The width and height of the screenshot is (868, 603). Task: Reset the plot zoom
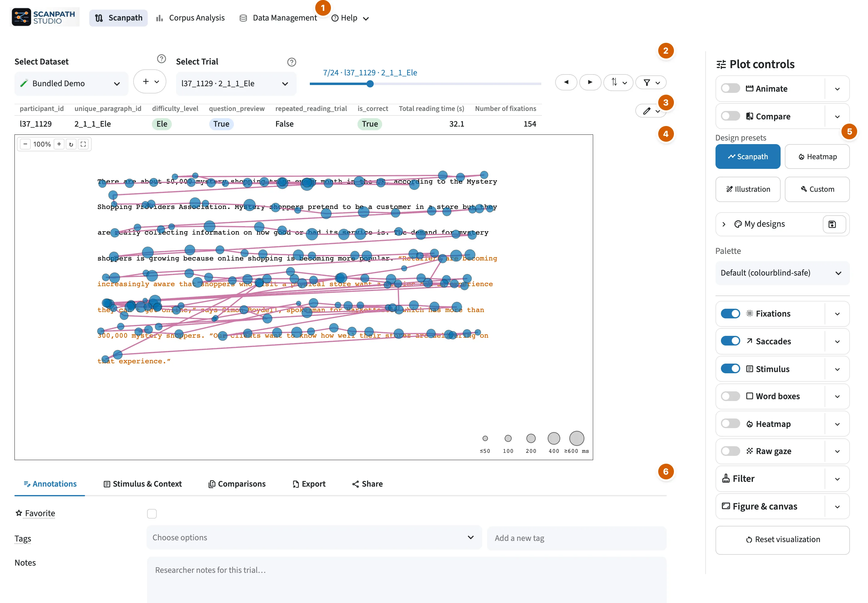[71, 144]
